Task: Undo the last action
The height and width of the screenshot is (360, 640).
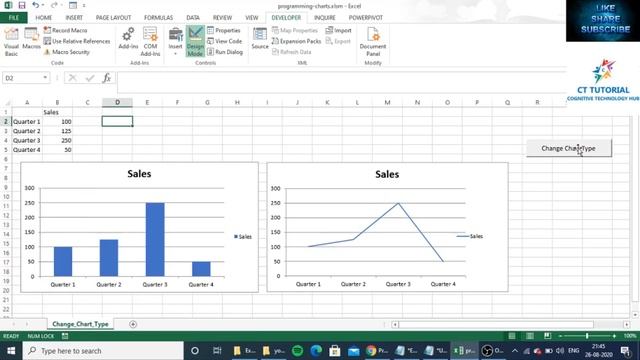Action: tap(36, 6)
